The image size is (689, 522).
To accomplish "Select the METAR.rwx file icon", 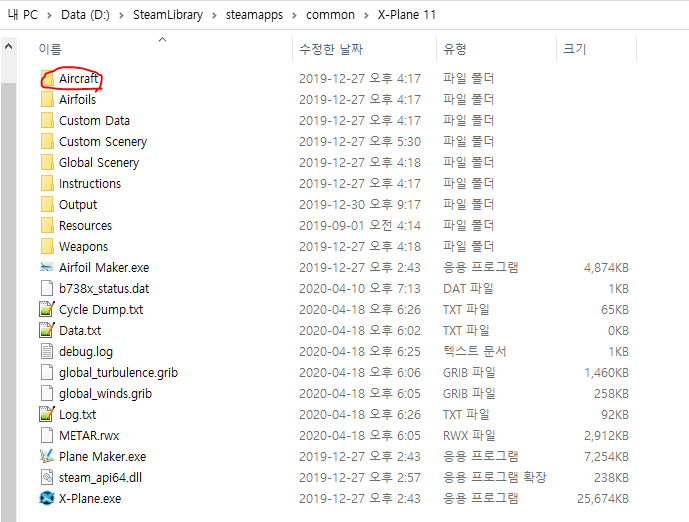I will coord(47,435).
